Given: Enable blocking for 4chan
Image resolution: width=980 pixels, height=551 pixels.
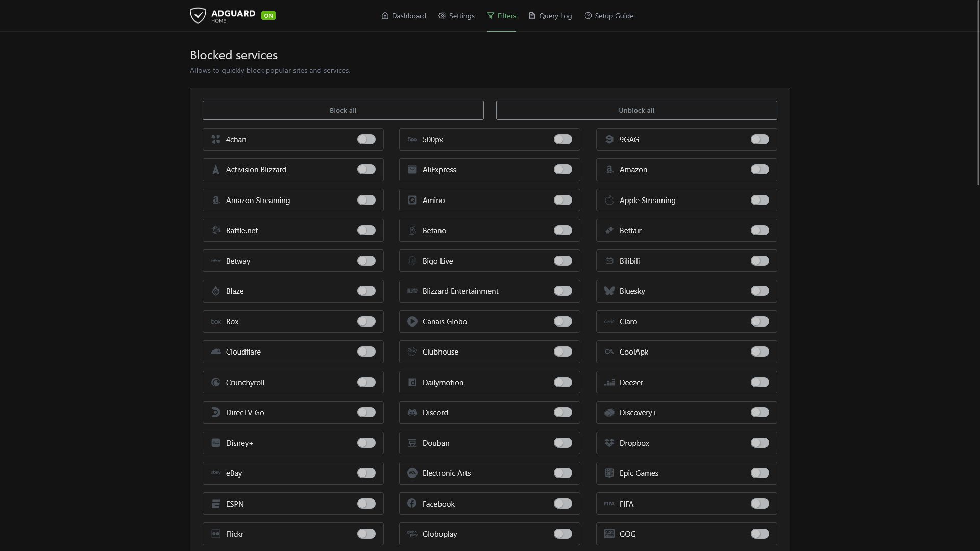Looking at the screenshot, I should (x=366, y=139).
